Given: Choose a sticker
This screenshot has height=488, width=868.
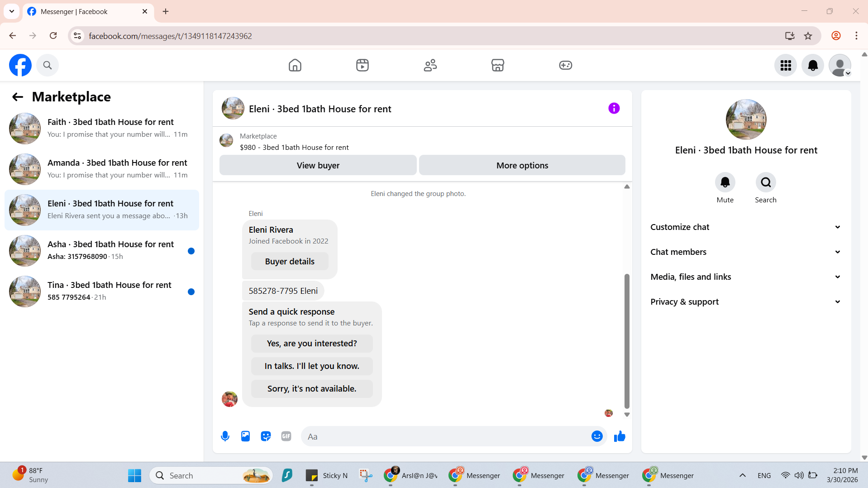Looking at the screenshot, I should (x=266, y=436).
